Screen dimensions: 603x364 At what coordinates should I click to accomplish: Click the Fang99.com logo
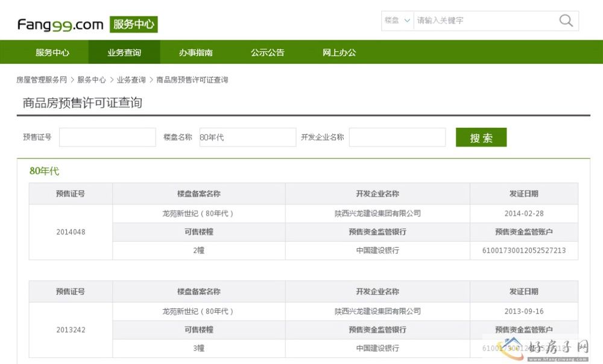click(x=60, y=25)
